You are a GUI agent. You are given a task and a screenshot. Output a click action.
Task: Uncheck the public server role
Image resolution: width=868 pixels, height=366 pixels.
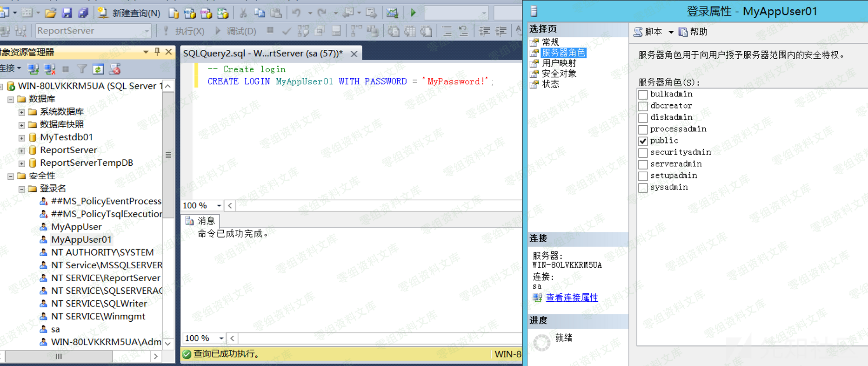(643, 141)
